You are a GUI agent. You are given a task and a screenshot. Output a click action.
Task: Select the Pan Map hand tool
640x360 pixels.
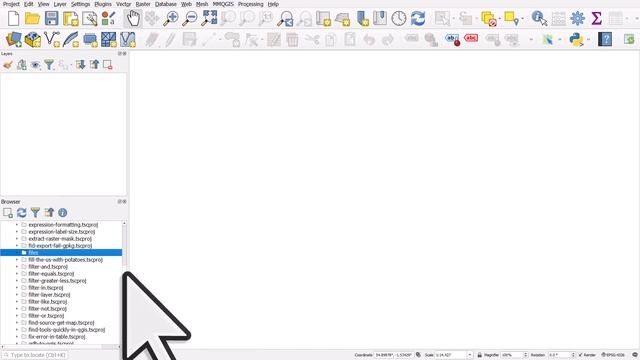point(133,18)
